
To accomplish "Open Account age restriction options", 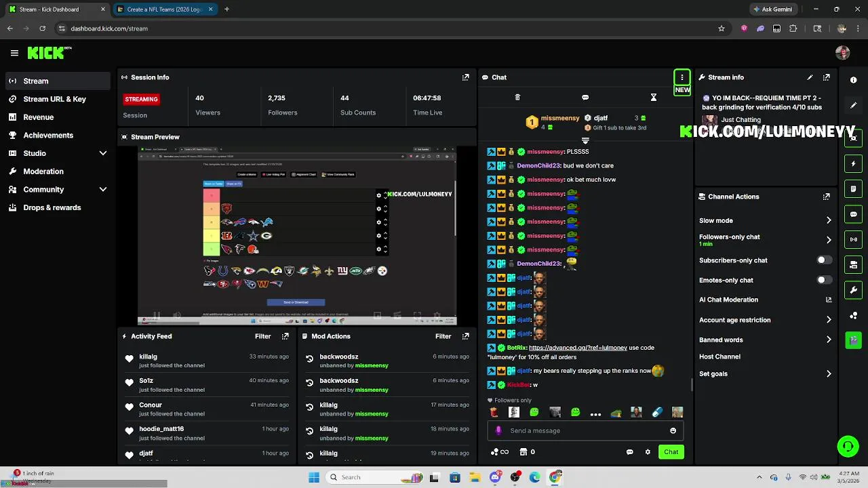I will [828, 320].
